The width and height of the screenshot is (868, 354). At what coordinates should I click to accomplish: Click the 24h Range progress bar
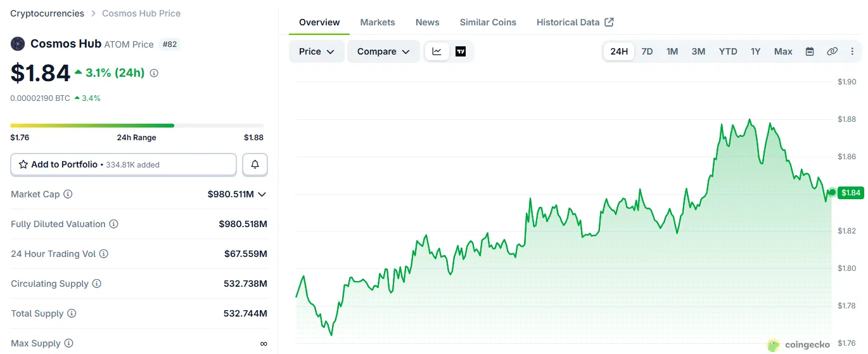[x=137, y=126]
